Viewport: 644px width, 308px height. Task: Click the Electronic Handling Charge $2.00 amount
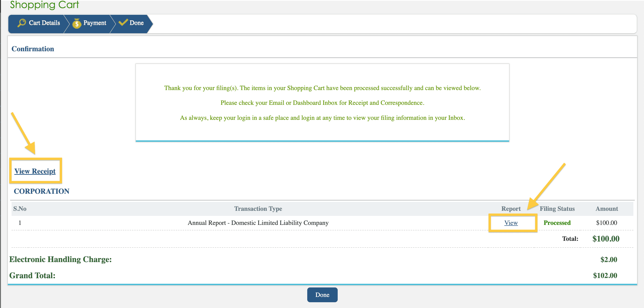coord(608,260)
